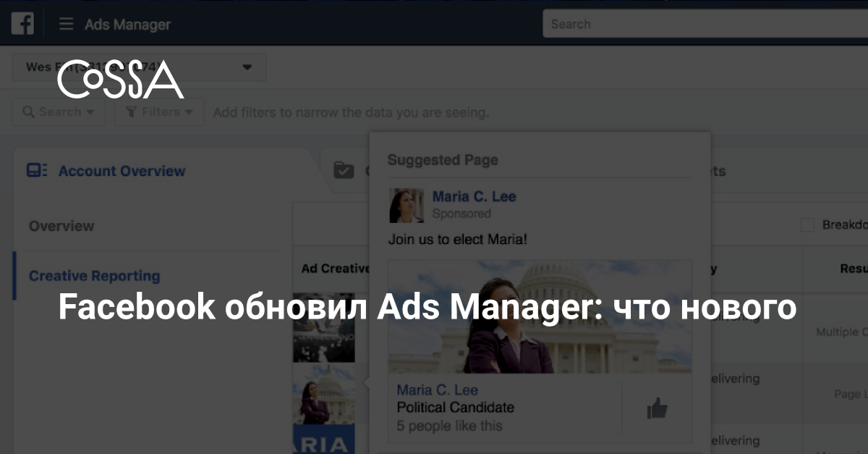
Task: Click the Ad Creative column header
Action: click(x=336, y=269)
